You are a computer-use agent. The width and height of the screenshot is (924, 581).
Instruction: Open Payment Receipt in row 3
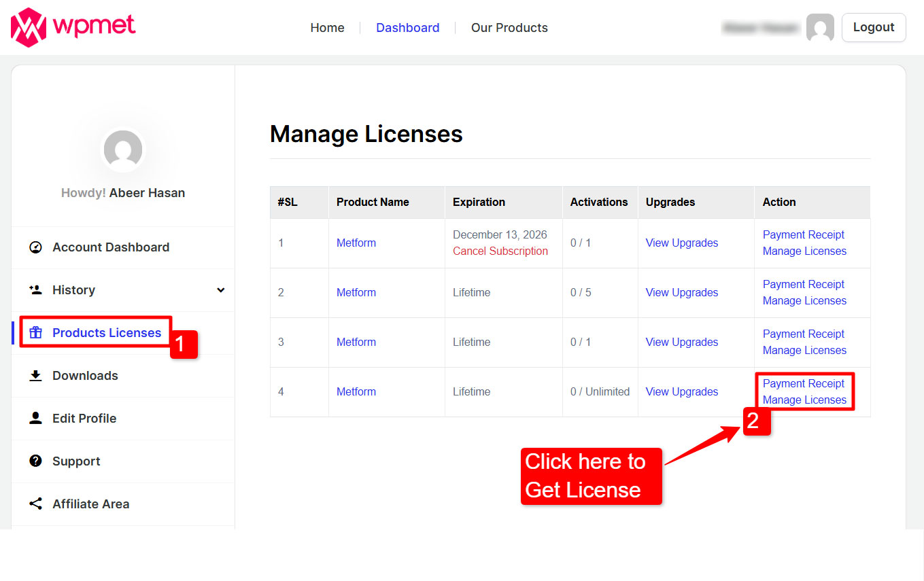click(804, 334)
